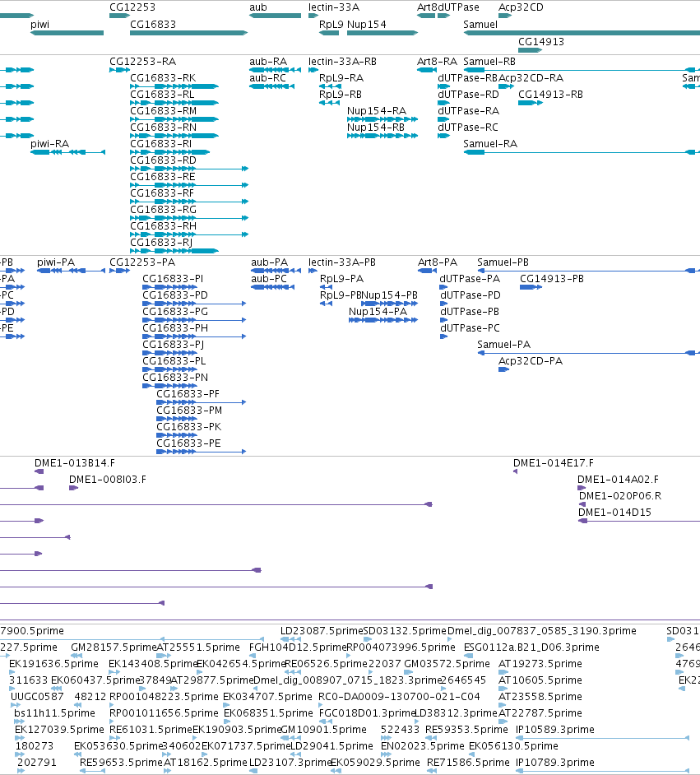700x775 pixels.
Task: Click the Samuel gene label
Action: [x=480, y=25]
